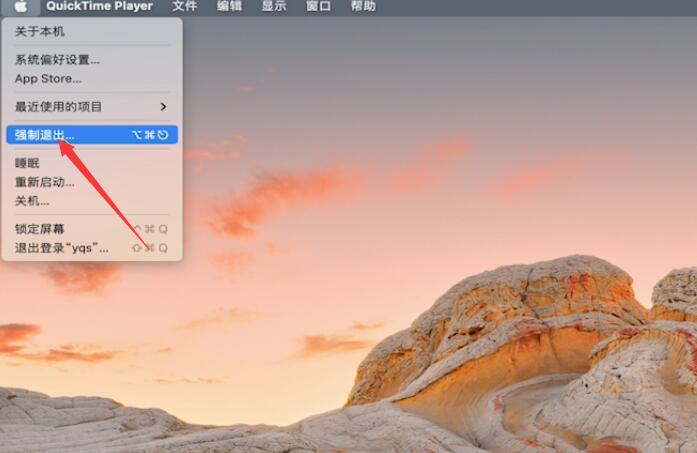The height and width of the screenshot is (453, 697).
Task: Open 系统偏好设置... from the Apple menu
Action: click(57, 60)
